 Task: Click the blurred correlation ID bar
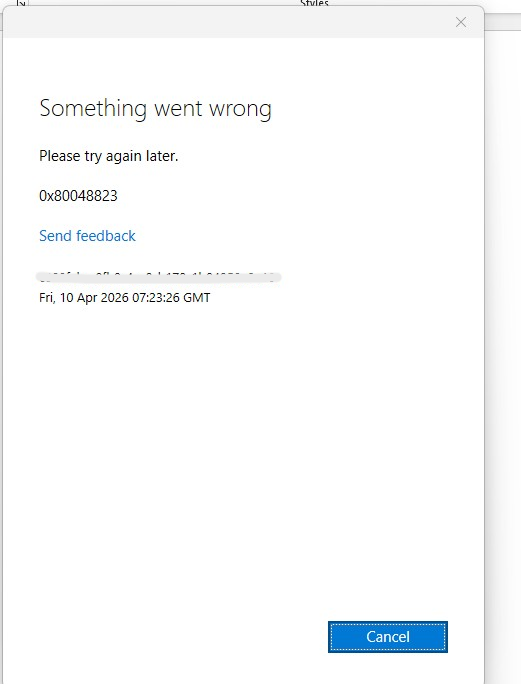[159, 277]
